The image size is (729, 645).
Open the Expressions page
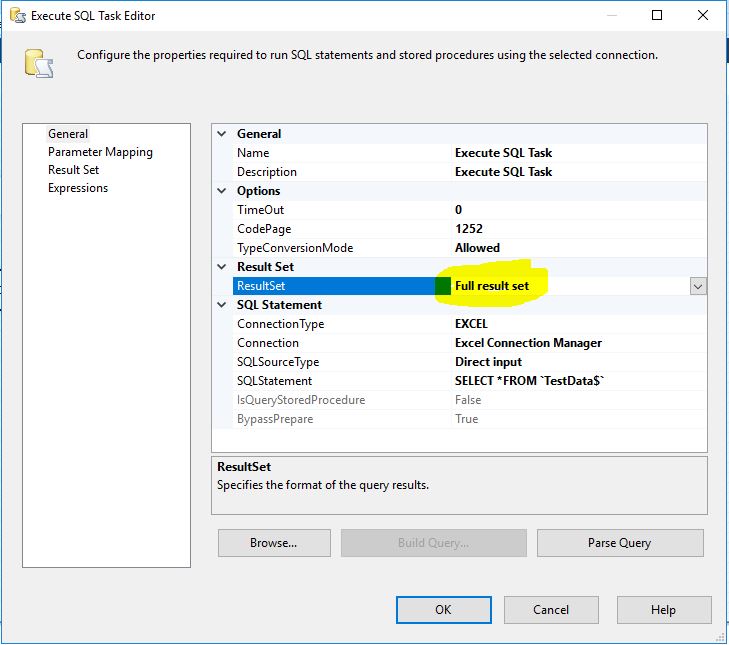[78, 188]
